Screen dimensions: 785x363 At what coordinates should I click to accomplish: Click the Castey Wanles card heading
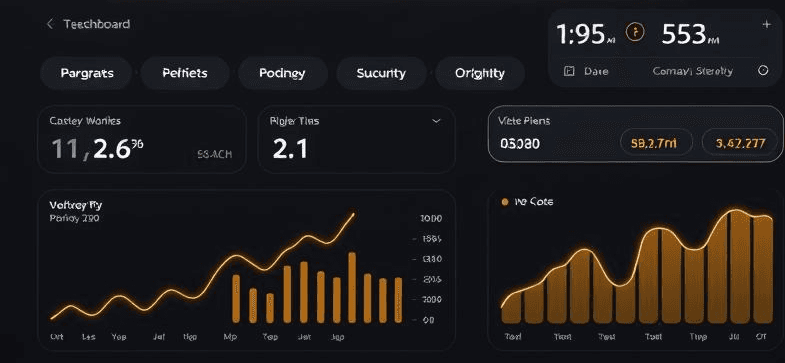[85, 121]
